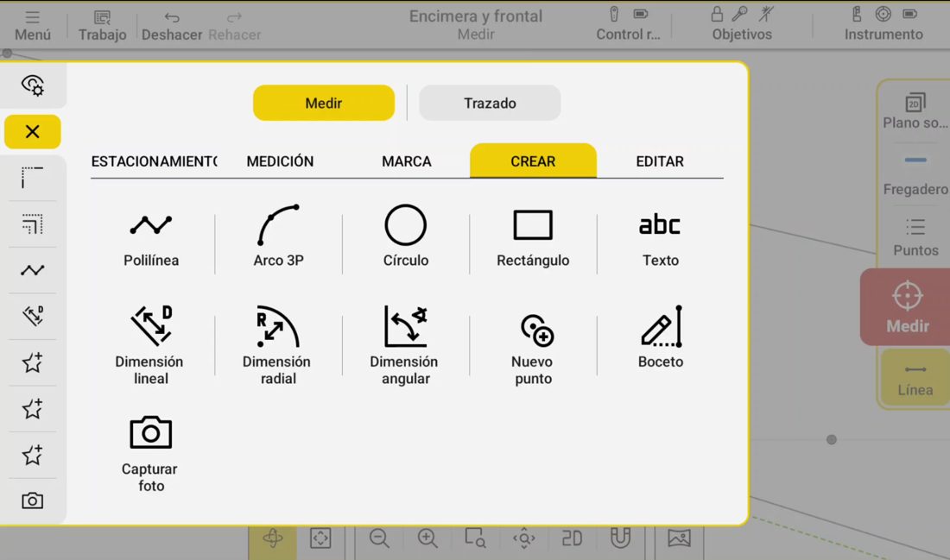Click the linear dimension shortcut in left sidebar
Viewport: 950px width, 560px height.
(33, 316)
